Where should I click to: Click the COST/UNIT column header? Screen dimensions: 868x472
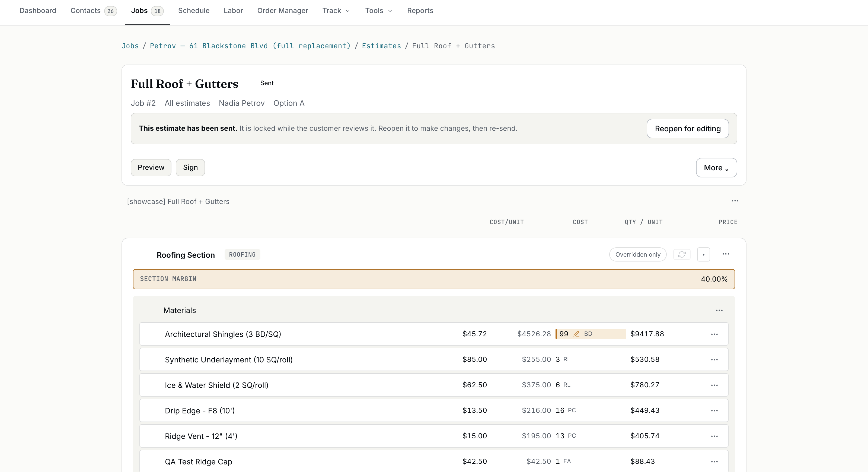(506, 222)
